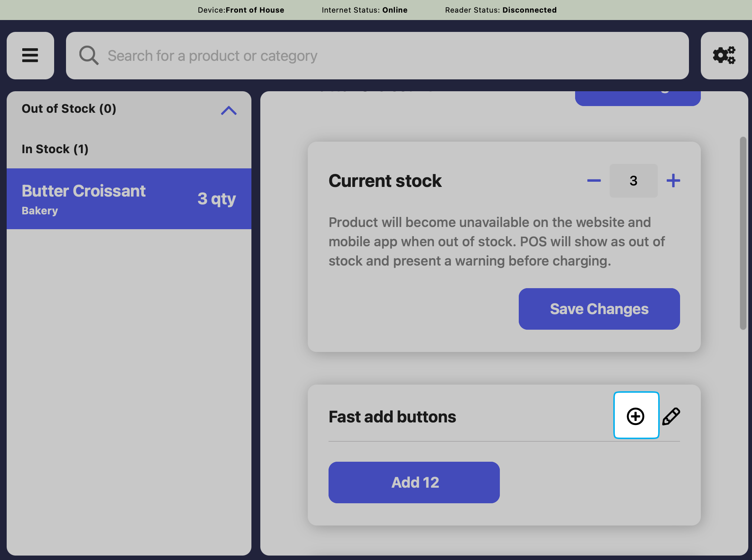Click the Out of Stock (0) label

pos(69,109)
